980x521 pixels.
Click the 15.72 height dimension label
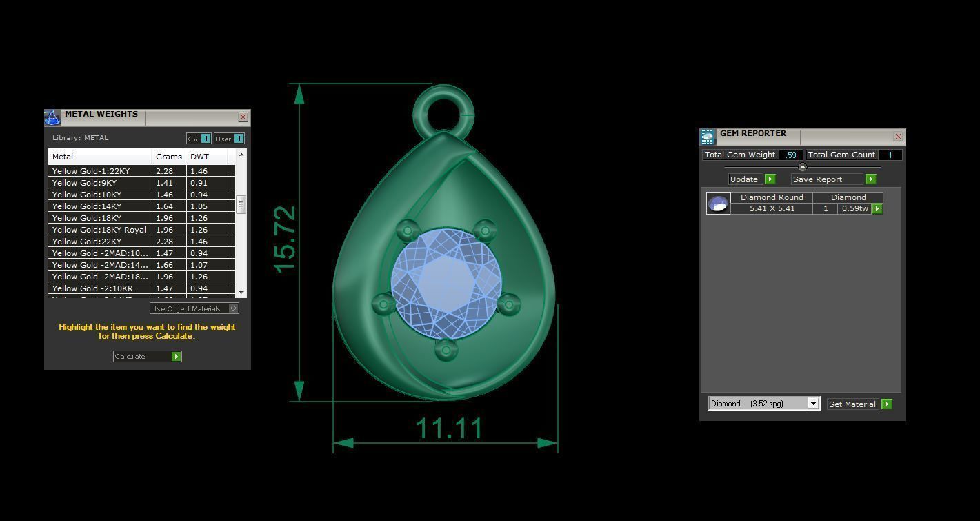(285, 239)
